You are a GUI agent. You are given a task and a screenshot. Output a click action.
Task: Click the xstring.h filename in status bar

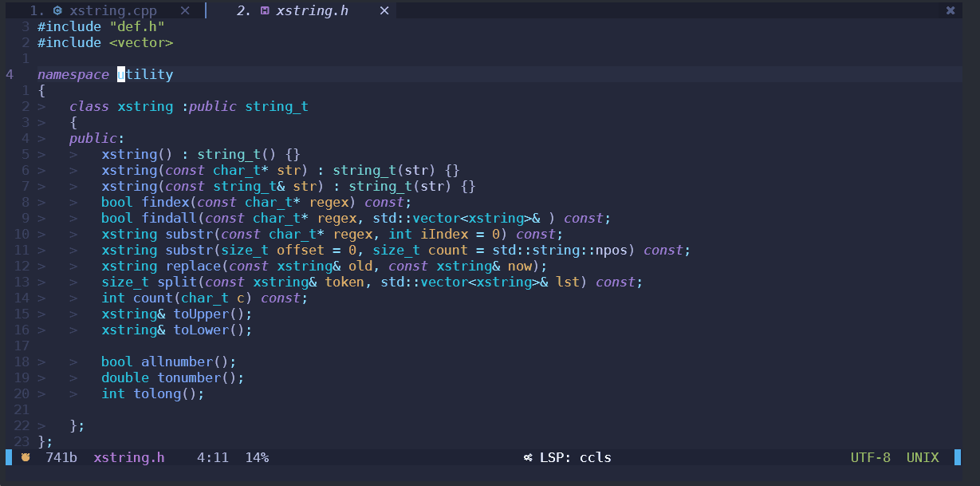pyautogui.click(x=129, y=457)
